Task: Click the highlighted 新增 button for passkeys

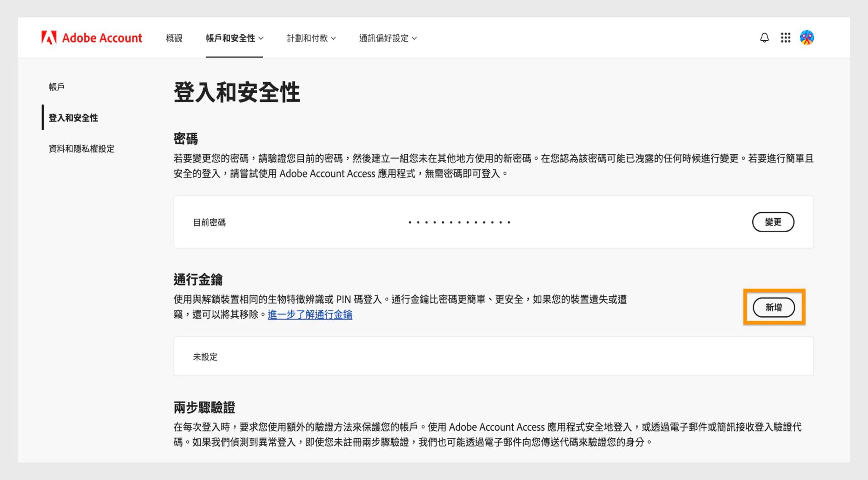Action: (774, 307)
